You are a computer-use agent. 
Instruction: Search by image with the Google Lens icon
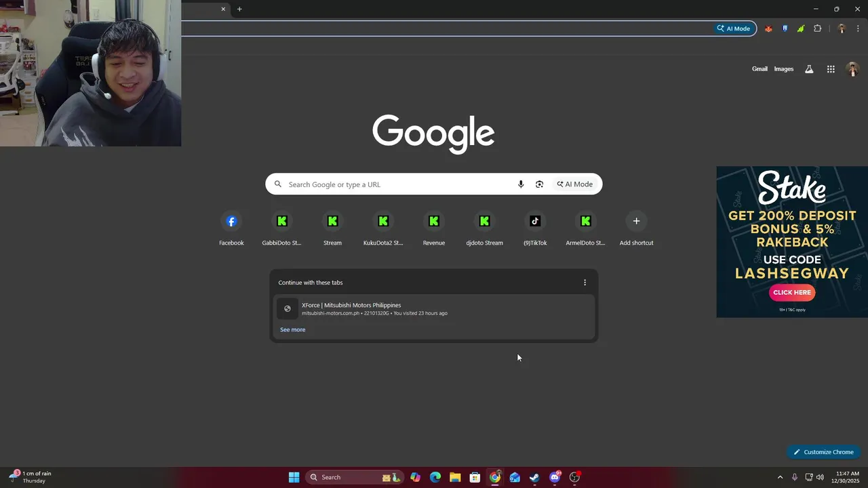(x=539, y=184)
